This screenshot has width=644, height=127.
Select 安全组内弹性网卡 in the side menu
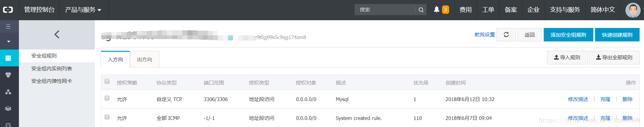[x=52, y=81]
